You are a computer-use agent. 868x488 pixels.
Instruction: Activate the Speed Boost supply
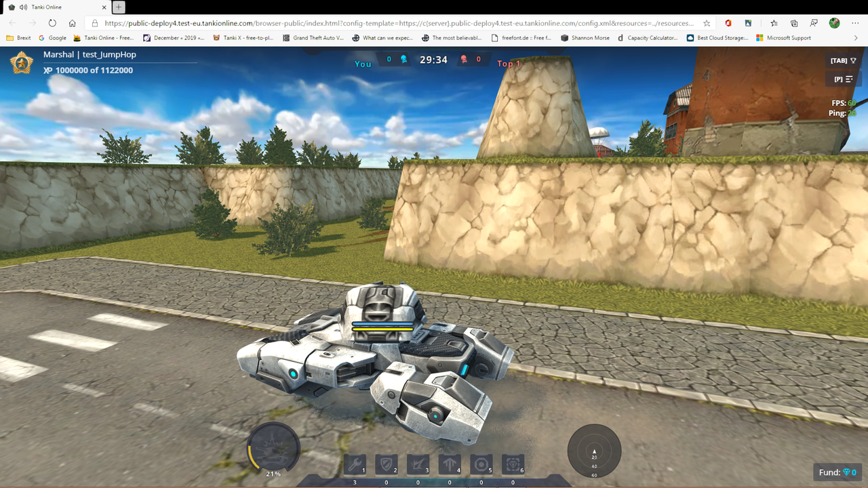pyautogui.click(x=449, y=465)
